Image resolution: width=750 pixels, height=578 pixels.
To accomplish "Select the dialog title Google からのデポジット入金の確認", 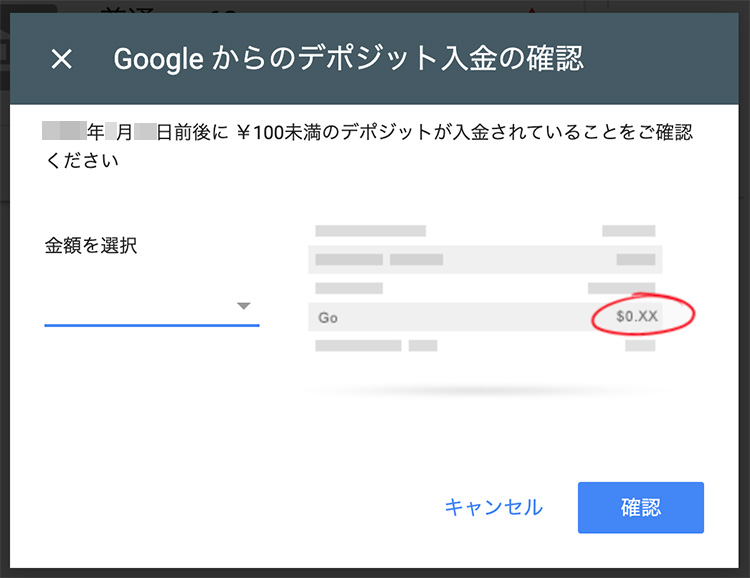I will [x=348, y=59].
